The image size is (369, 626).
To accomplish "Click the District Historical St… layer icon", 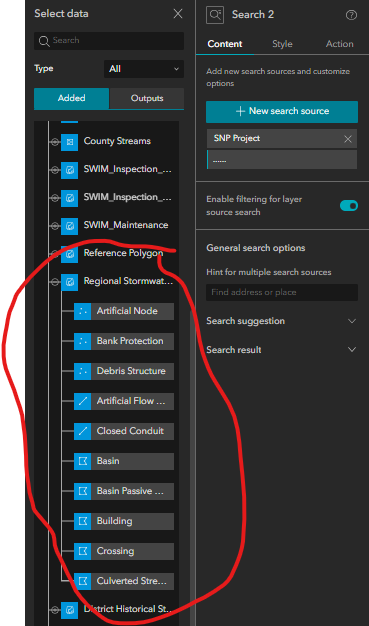I will coord(69,610).
